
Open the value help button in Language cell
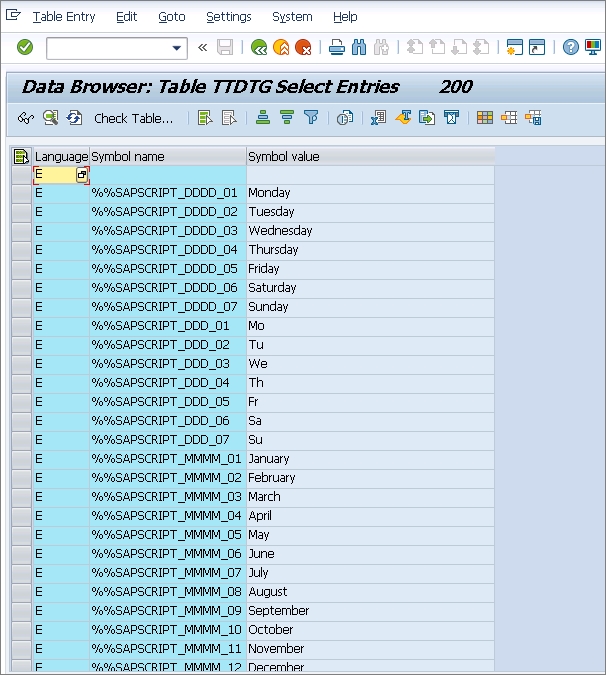pos(82,175)
